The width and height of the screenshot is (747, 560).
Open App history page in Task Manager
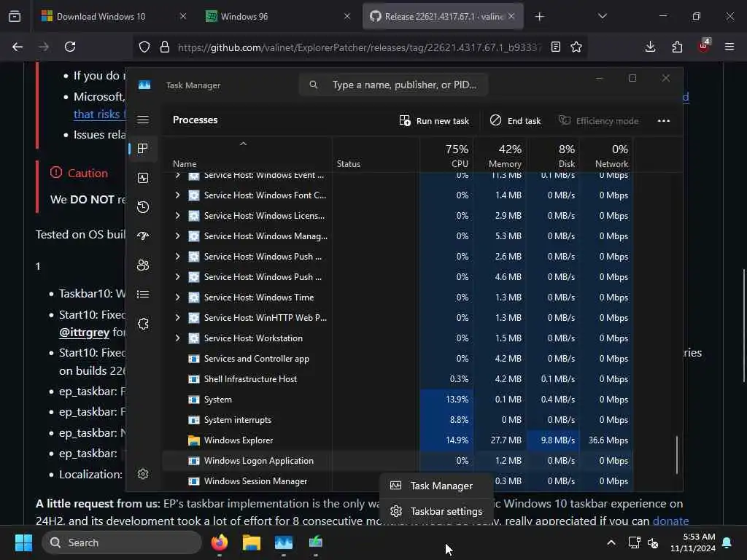[x=143, y=207]
